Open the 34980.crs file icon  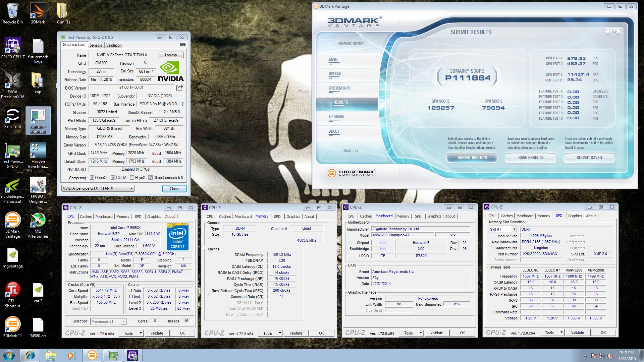pyautogui.click(x=38, y=327)
